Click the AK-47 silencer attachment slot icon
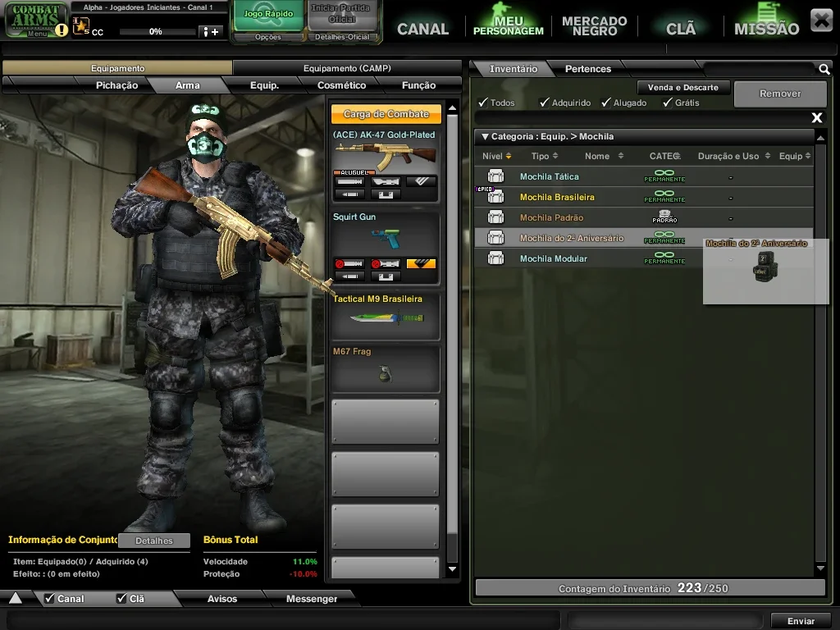Screen dimensions: 840x630 pos(349,181)
